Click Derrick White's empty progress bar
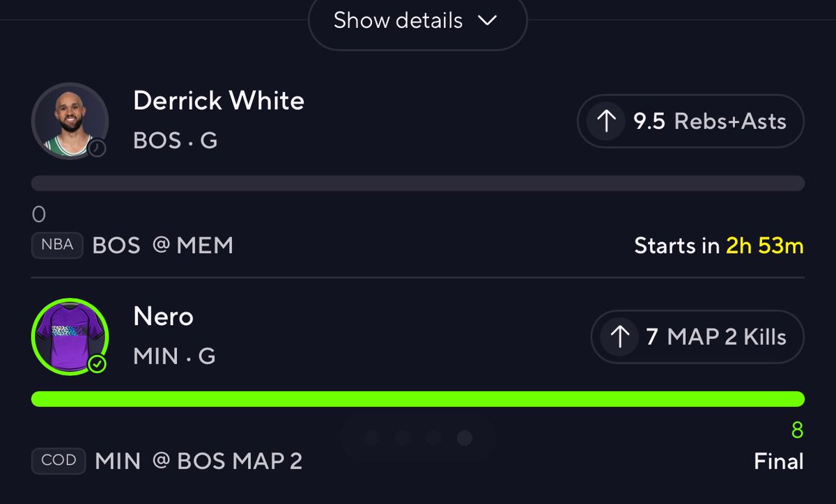The height and width of the screenshot is (504, 836). pyautogui.click(x=418, y=184)
